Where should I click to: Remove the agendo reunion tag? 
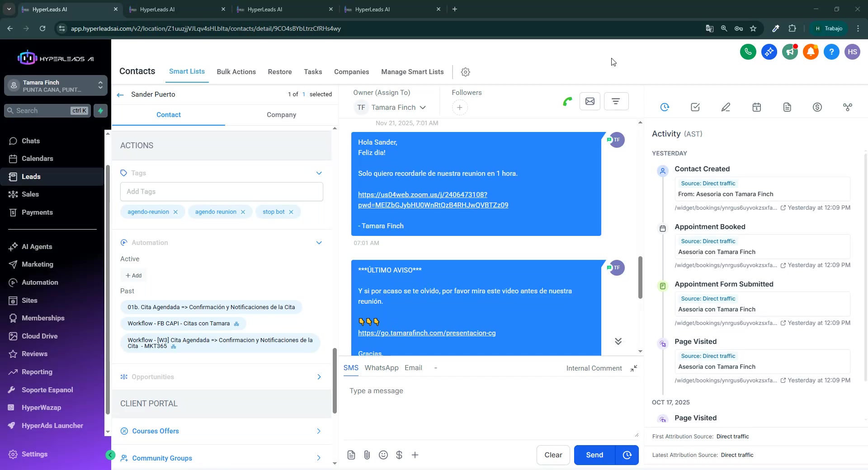point(243,212)
